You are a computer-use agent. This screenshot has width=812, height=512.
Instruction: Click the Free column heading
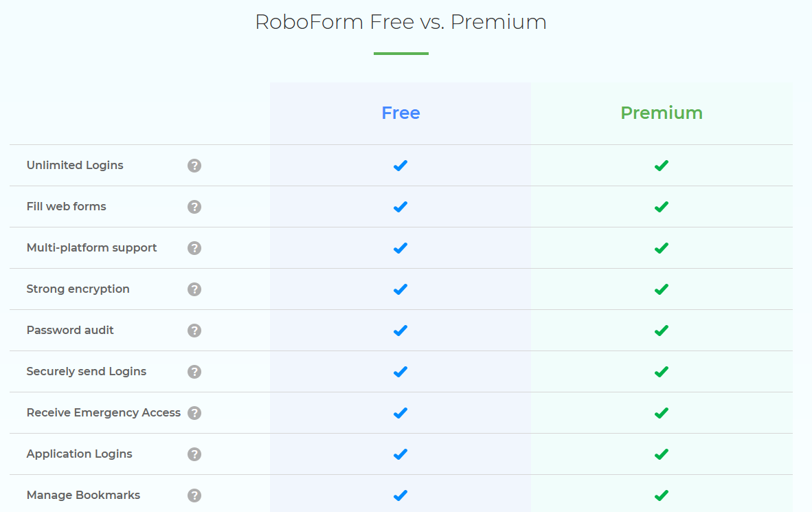pos(401,113)
